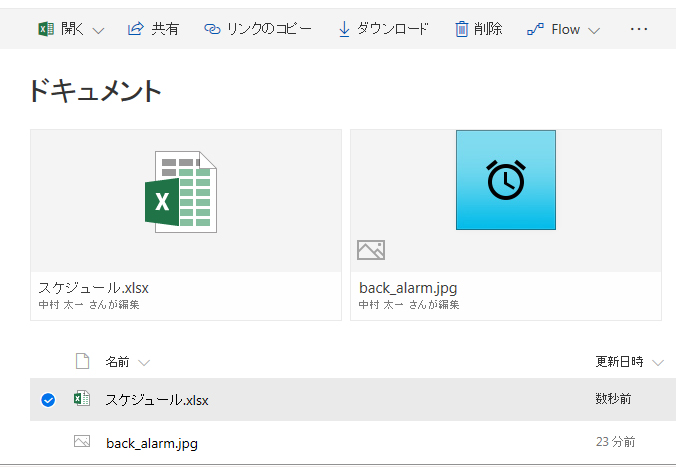This screenshot has height=467, width=676.
Task: Expand the 名前 column chevron
Action: (144, 363)
